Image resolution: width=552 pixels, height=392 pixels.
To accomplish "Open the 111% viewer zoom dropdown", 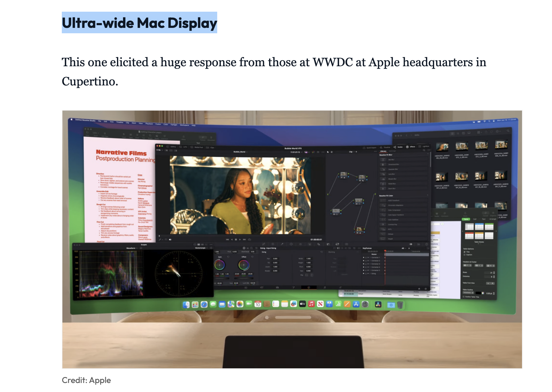I will (x=159, y=150).
